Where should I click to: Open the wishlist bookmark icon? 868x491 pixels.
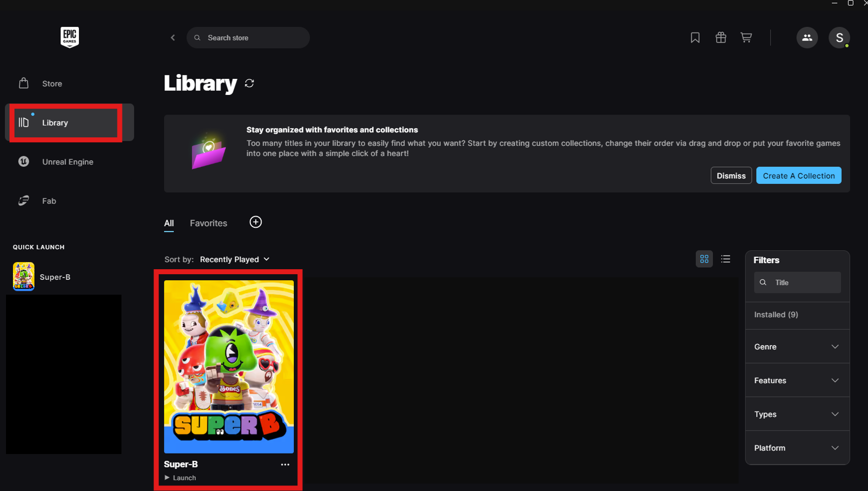(695, 37)
